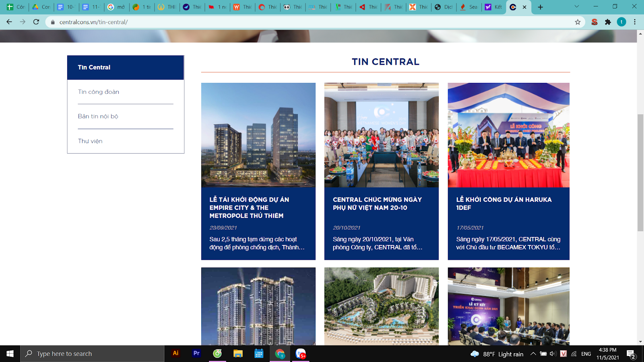Open the Wi-Fi network tray icon
Screen dimensions: 644x362
[574, 354]
